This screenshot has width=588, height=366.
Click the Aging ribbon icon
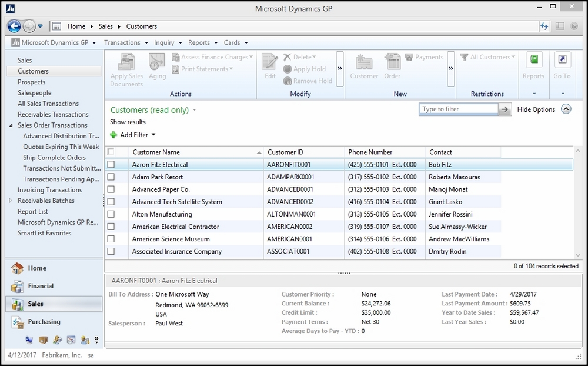point(157,62)
